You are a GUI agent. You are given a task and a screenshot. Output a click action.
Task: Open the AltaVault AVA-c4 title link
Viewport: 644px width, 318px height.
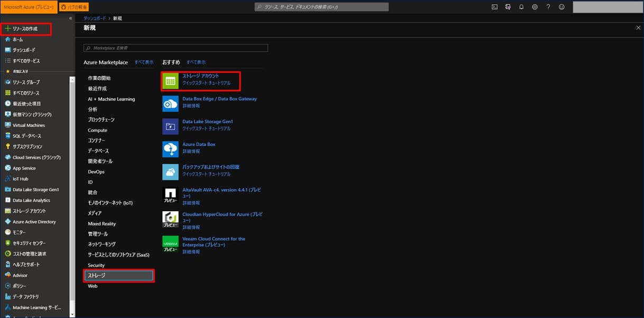point(222,192)
